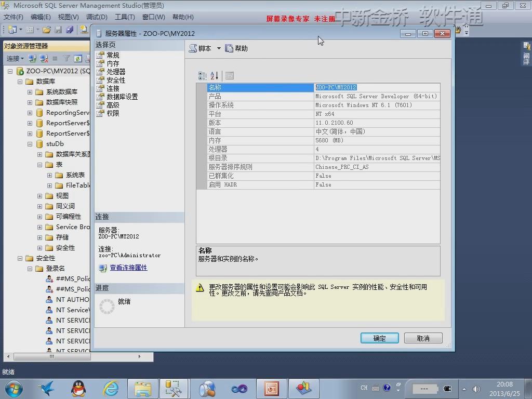Image resolution: width=532 pixels, height=399 pixels.
Task: Expand the 数据库快照 folder
Action: pos(30,102)
